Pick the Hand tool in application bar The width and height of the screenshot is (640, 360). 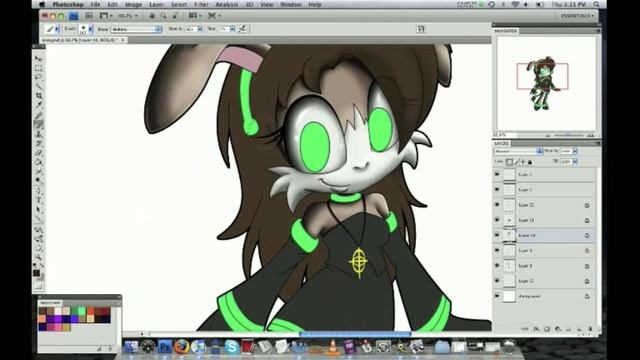(x=152, y=16)
